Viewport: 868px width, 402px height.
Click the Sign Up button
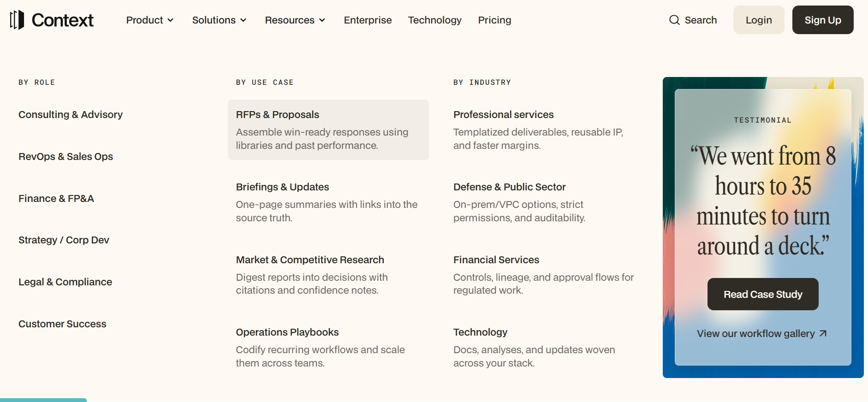823,20
